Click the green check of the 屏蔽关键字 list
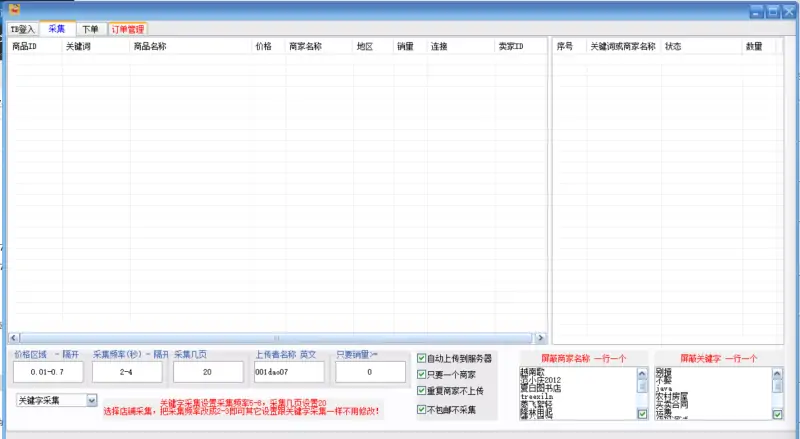Viewport: 800px width, 439px height. pyautogui.click(x=777, y=414)
